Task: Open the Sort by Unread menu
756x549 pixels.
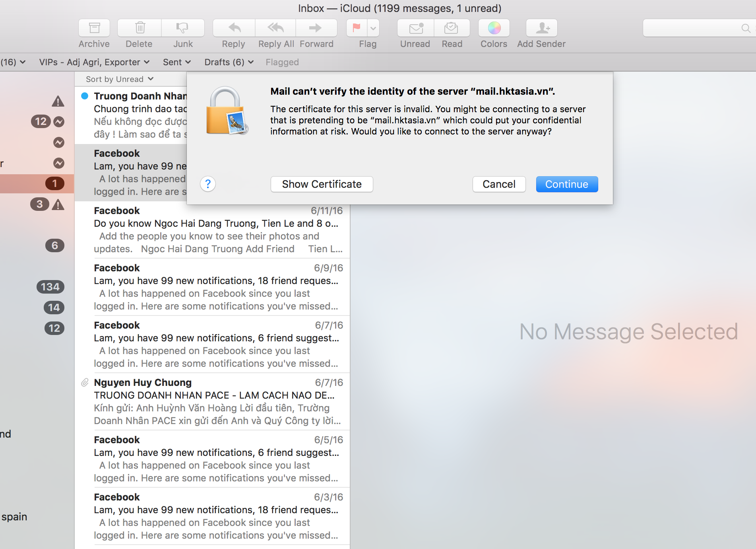Action: pyautogui.click(x=120, y=79)
